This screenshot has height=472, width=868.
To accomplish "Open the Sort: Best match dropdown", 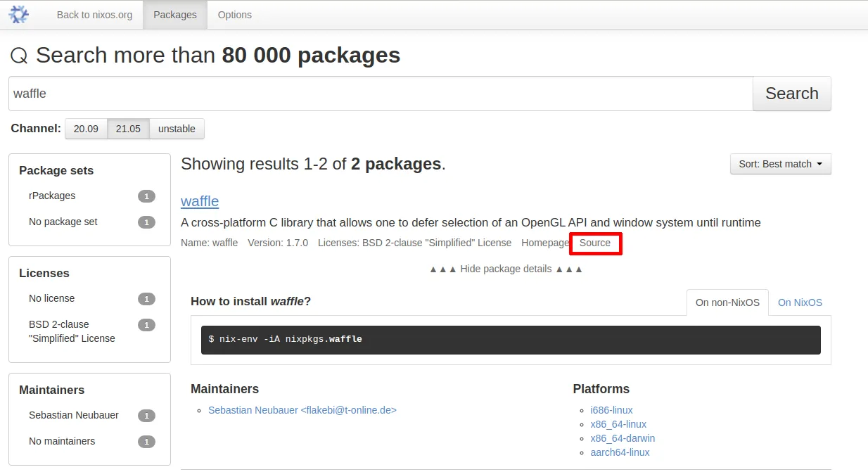I will 780,163.
